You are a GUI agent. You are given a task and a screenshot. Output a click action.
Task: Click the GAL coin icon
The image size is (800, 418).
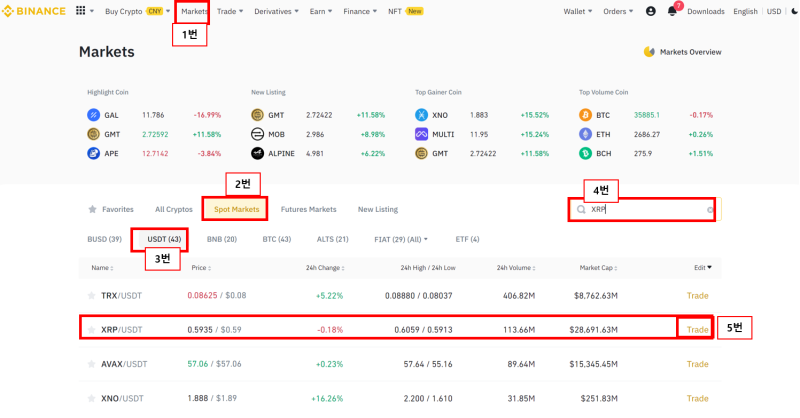(x=93, y=115)
